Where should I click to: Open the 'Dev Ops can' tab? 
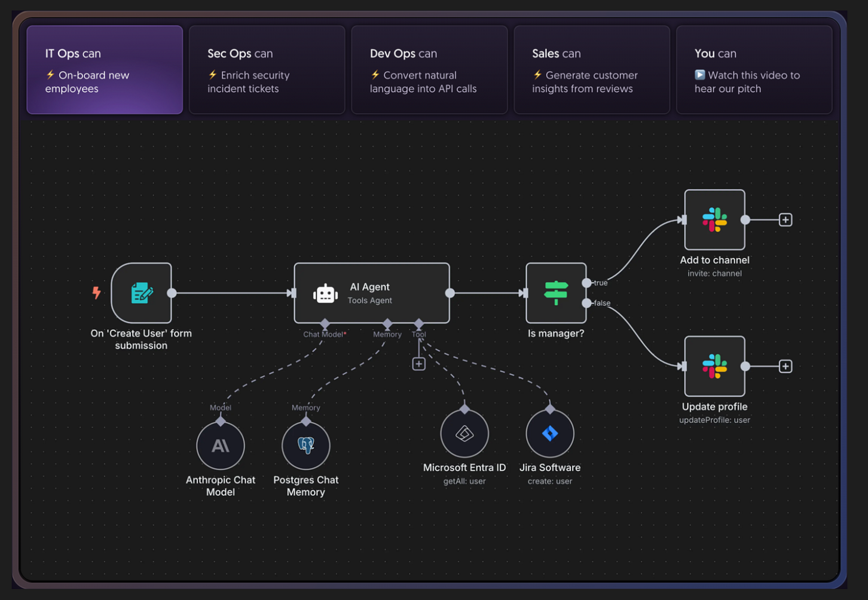click(x=429, y=70)
